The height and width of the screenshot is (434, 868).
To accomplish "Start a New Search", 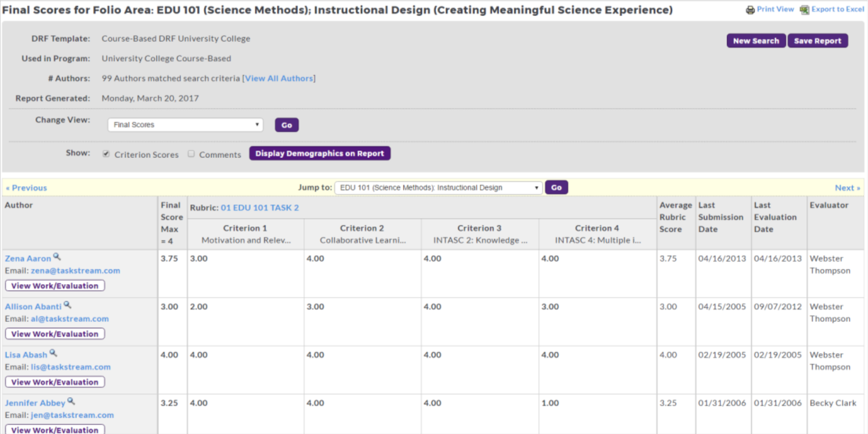I will [x=756, y=41].
